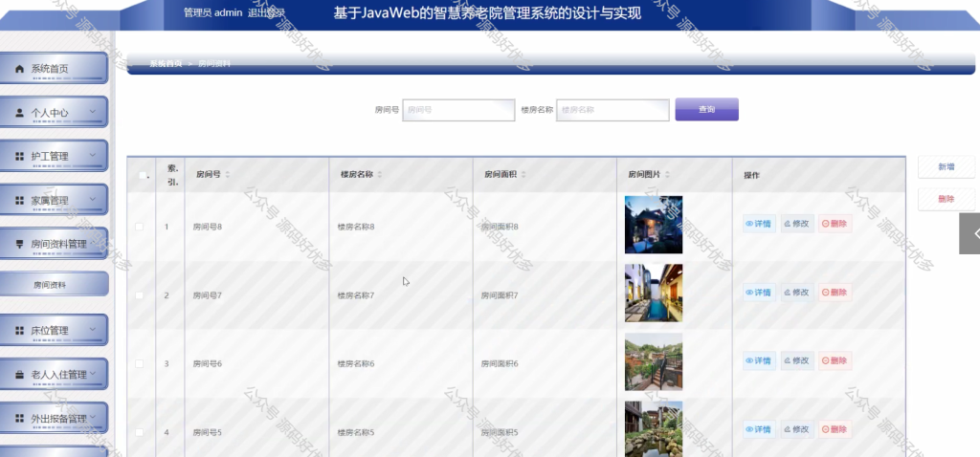Image resolution: width=980 pixels, height=457 pixels.
Task: Toggle the 家属管理 chevron arrow
Action: coord(93,199)
